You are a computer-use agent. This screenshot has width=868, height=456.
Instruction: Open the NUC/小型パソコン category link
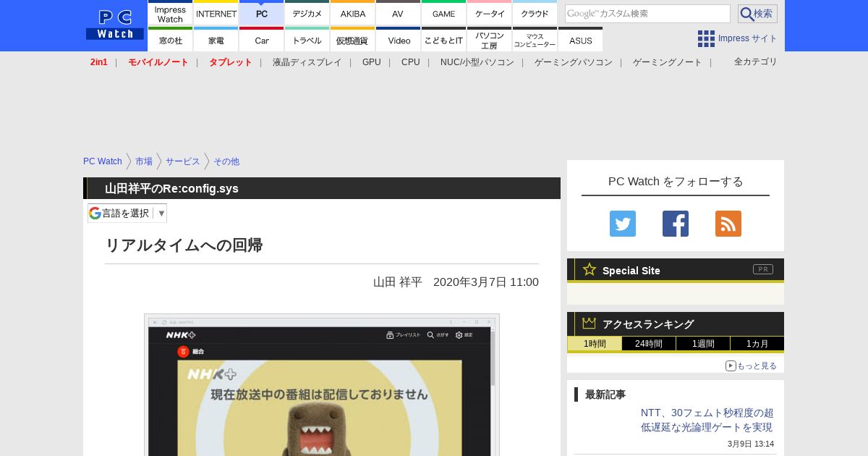click(477, 62)
